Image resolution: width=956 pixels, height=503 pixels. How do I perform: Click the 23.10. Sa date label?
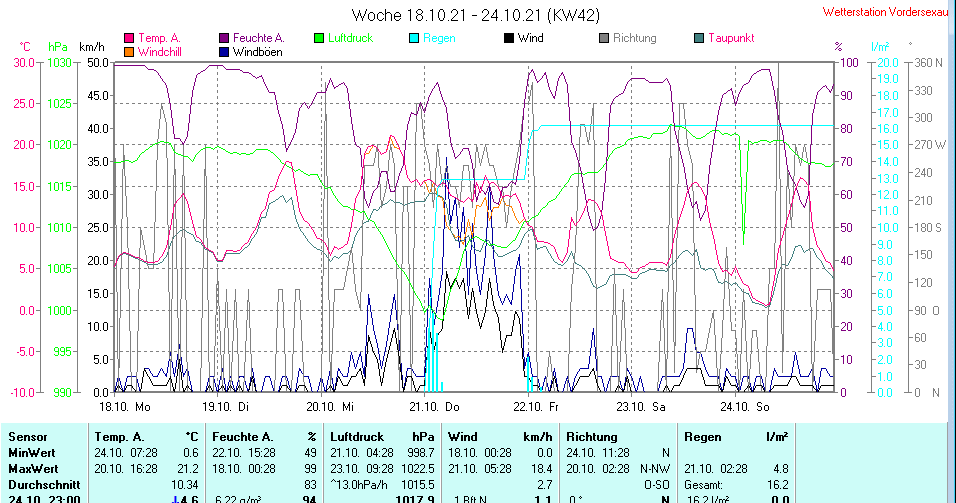click(641, 407)
